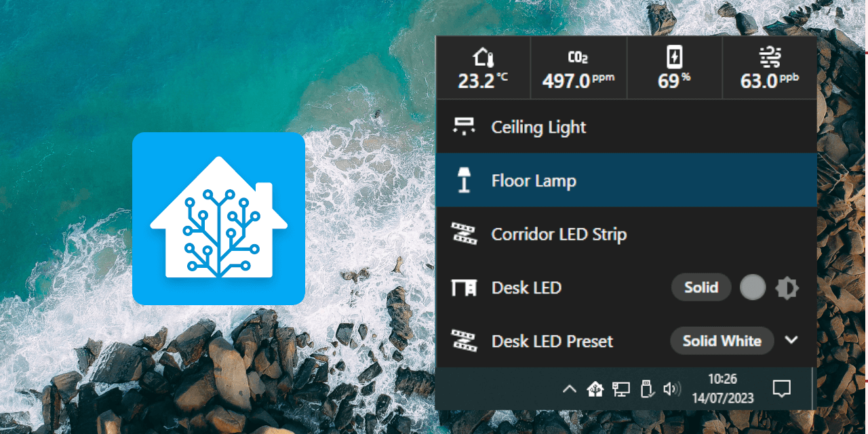The width and height of the screenshot is (868, 434).
Task: Click the Corridor LED Strip icon
Action: (x=464, y=234)
